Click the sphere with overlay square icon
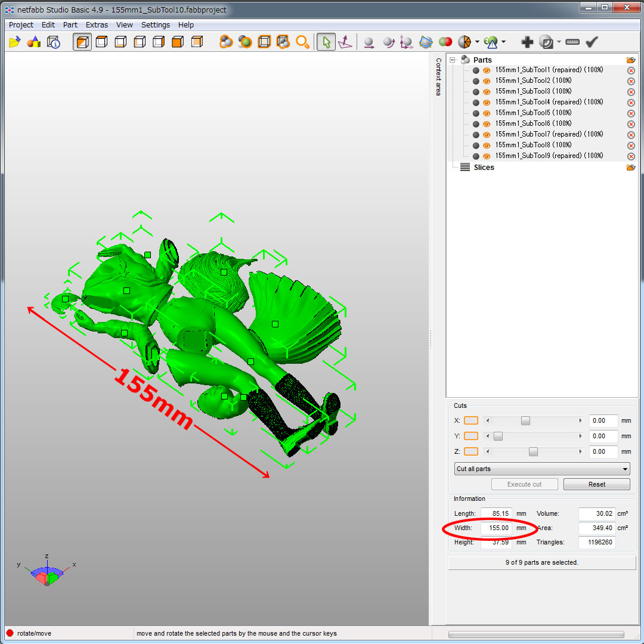This screenshot has width=644, height=644. click(546, 42)
